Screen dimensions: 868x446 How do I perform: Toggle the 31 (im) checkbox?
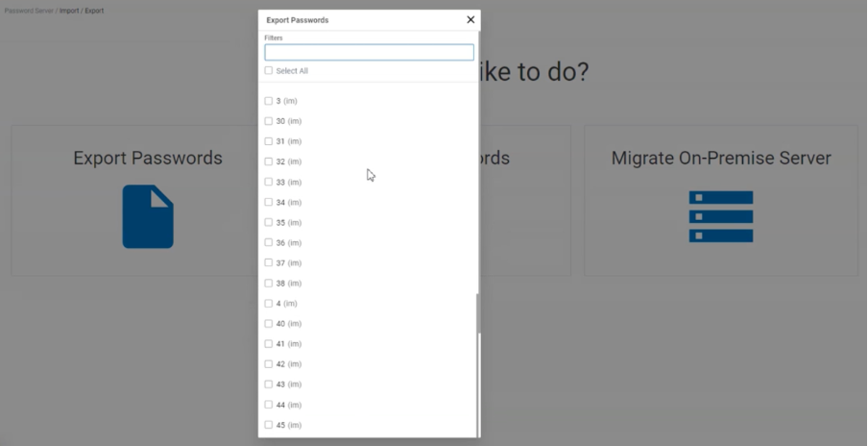pos(269,141)
